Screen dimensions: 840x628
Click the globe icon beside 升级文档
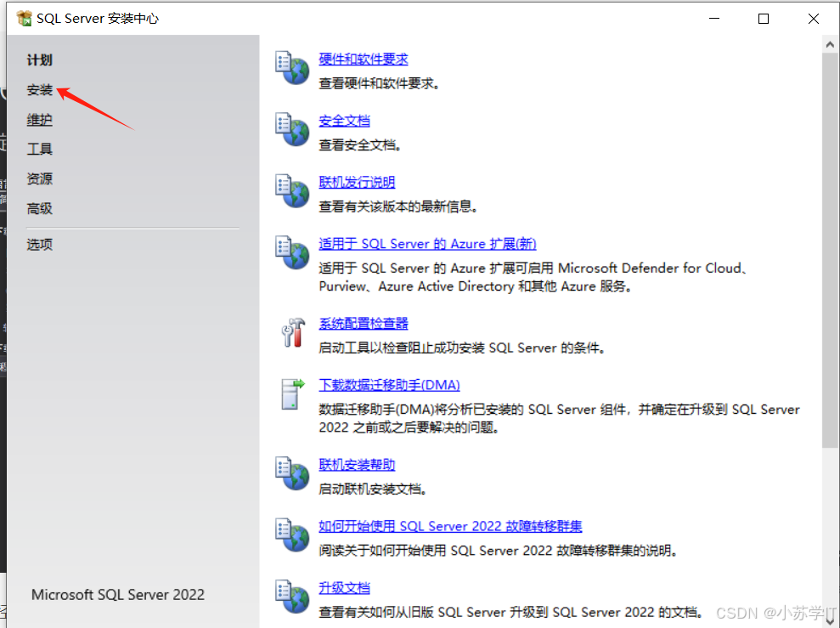292,597
